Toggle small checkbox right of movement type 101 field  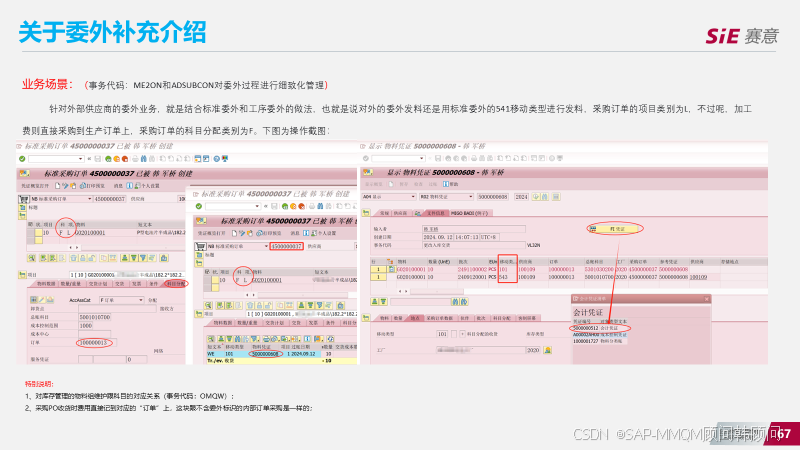[x=454, y=334]
